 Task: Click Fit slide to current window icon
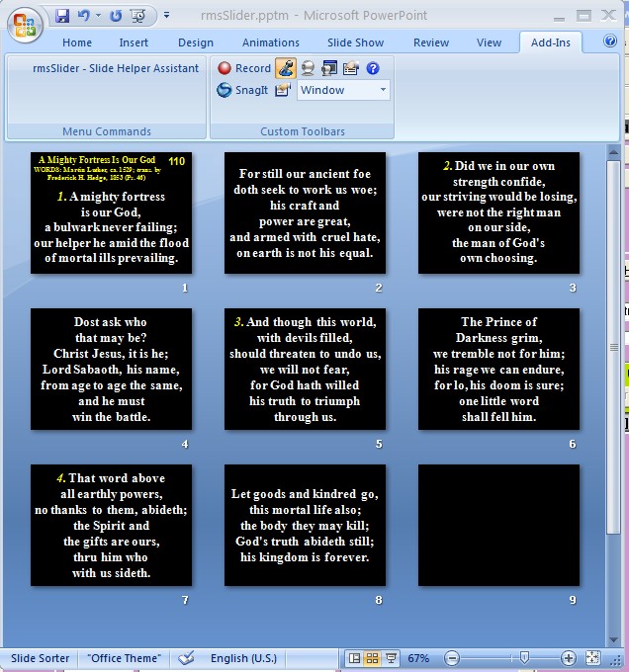point(593,657)
